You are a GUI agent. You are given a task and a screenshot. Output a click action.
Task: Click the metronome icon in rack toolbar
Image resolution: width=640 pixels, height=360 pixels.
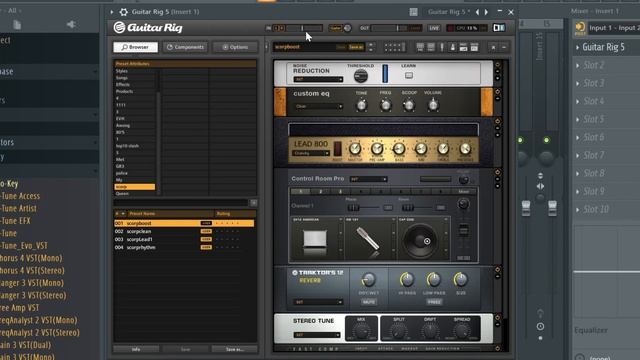coord(453,47)
